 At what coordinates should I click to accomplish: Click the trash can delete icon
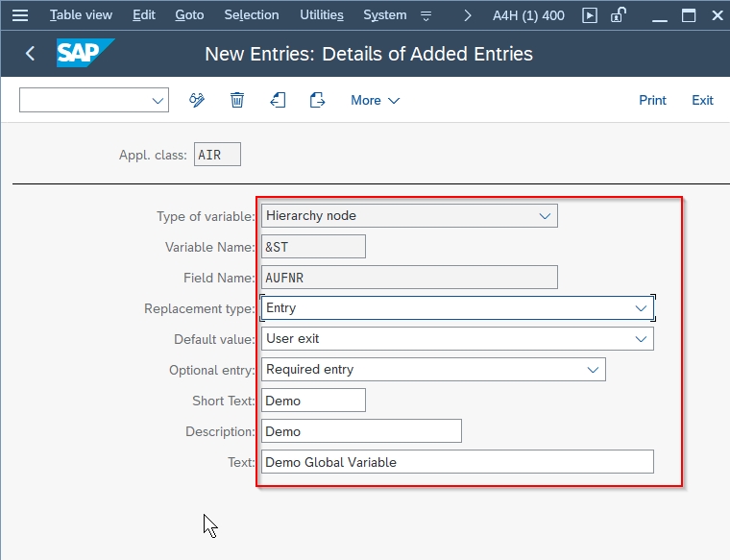point(237,100)
